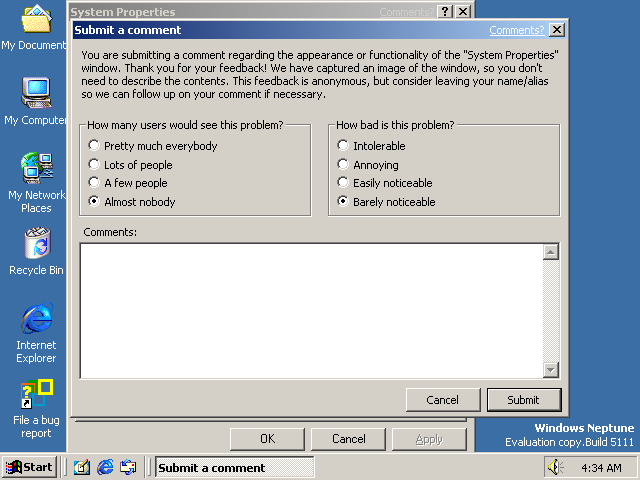Choose the Intolerable severity option
This screenshot has height=480, width=640.
click(343, 146)
